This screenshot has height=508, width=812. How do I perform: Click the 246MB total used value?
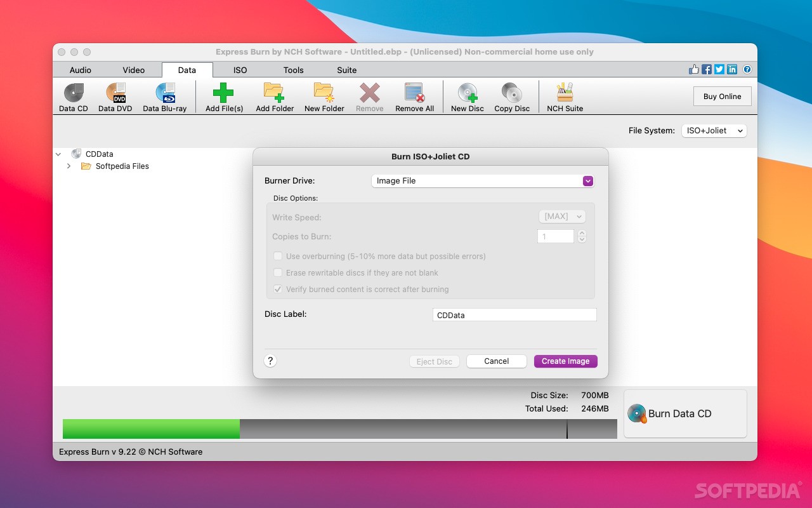595,409
